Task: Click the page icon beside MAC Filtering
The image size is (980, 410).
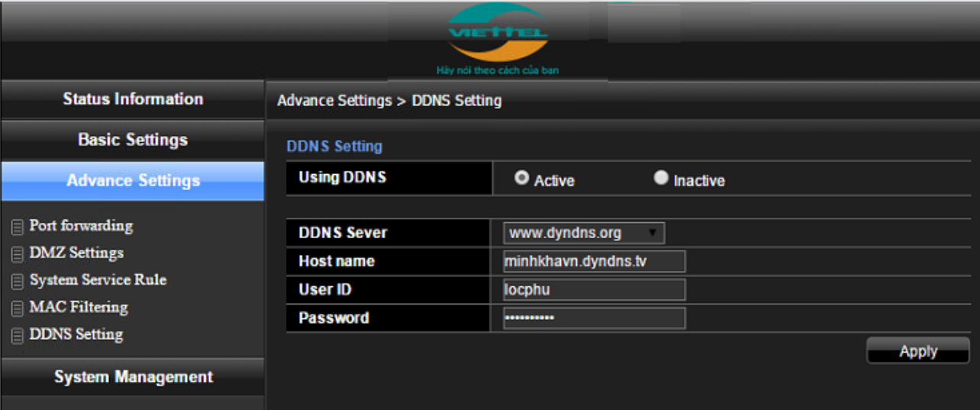Action: pos(17,309)
